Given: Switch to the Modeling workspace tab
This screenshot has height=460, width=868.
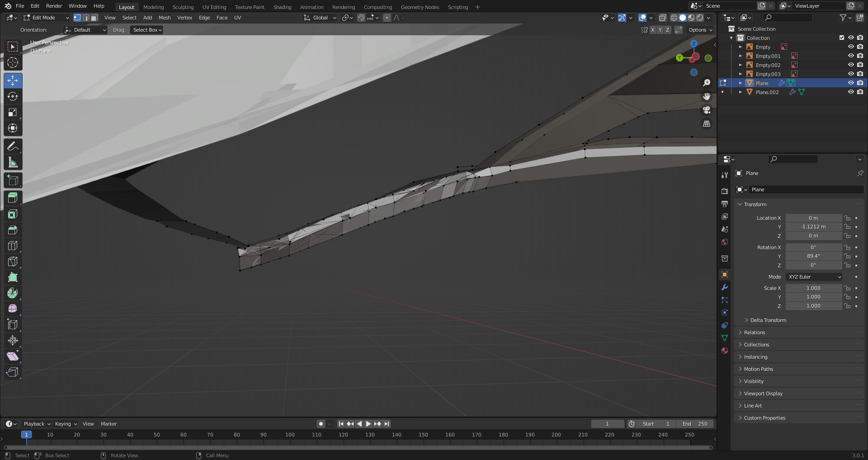Looking at the screenshot, I should [153, 7].
